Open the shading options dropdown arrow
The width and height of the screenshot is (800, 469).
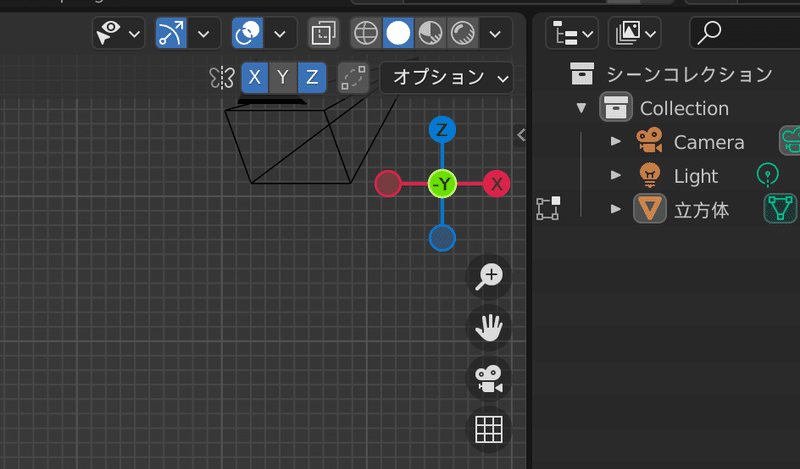tap(495, 34)
